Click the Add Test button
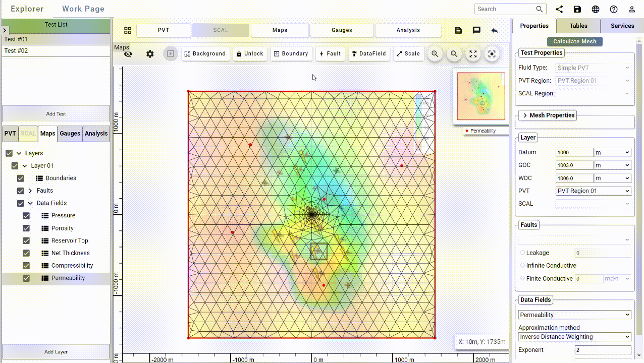Viewport: 644px width, 363px height. click(56, 114)
